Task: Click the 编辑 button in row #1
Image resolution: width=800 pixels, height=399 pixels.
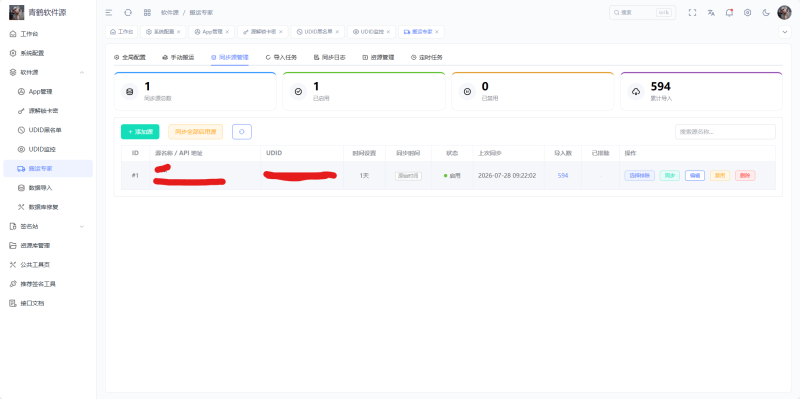Action: (x=695, y=176)
